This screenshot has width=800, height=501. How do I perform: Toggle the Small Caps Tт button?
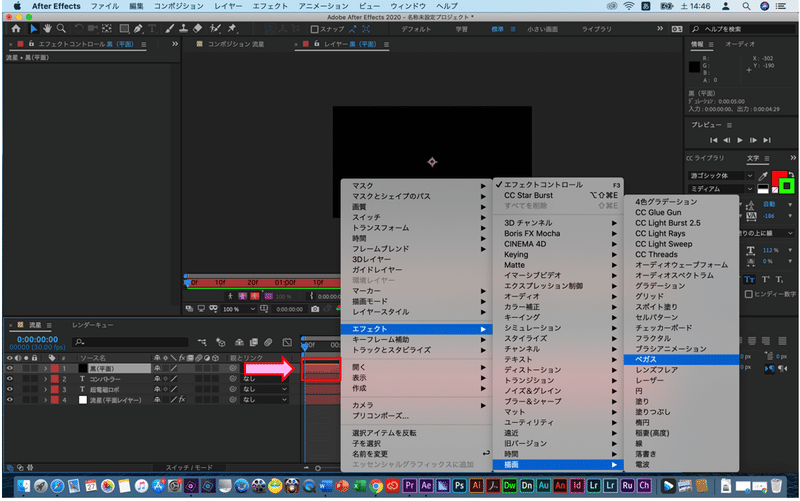[749, 280]
